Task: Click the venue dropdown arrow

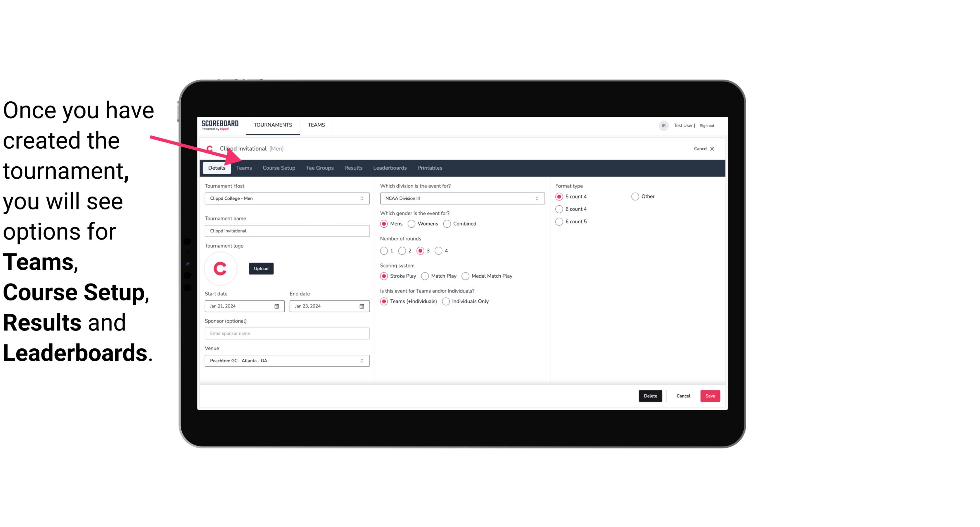Action: [x=363, y=361]
